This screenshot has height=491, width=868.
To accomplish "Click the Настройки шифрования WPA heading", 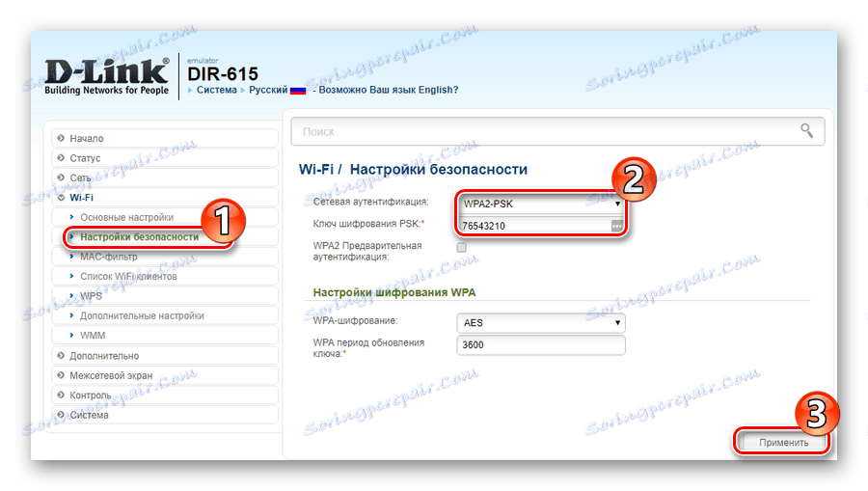I will click(x=394, y=292).
